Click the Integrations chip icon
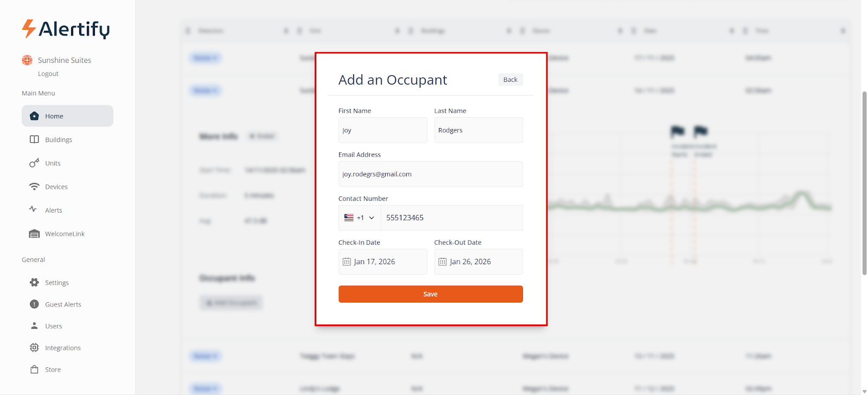 tap(34, 348)
